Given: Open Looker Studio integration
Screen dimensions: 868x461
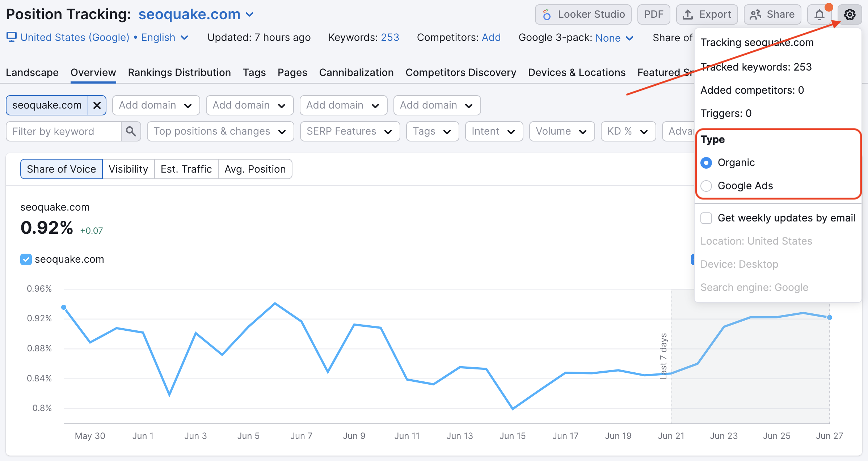Looking at the screenshot, I should click(x=583, y=14).
